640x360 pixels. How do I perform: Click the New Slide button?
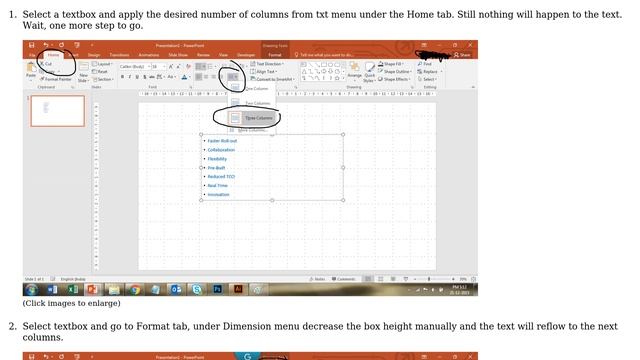coord(83,72)
